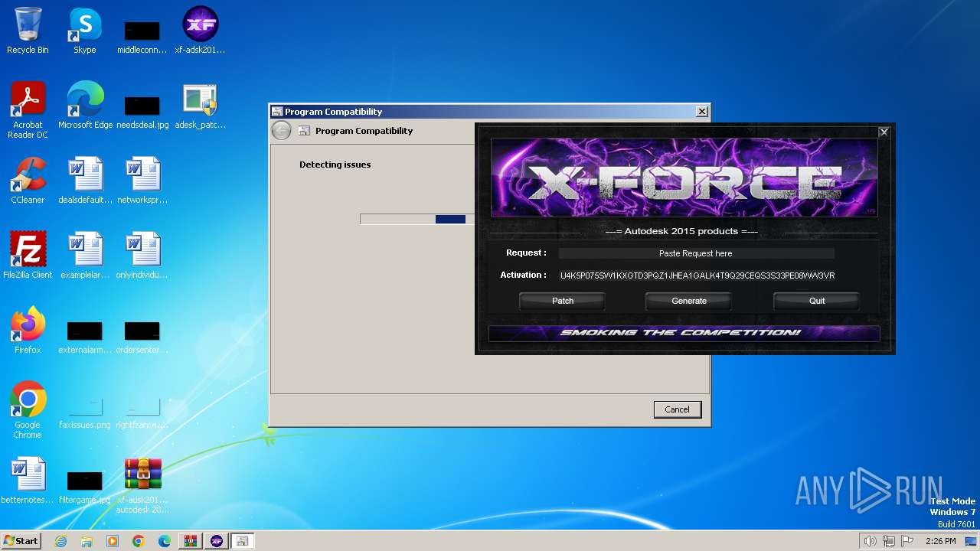Select faxissues.png on the desktop
This screenshot has height=551, width=980.
85,413
